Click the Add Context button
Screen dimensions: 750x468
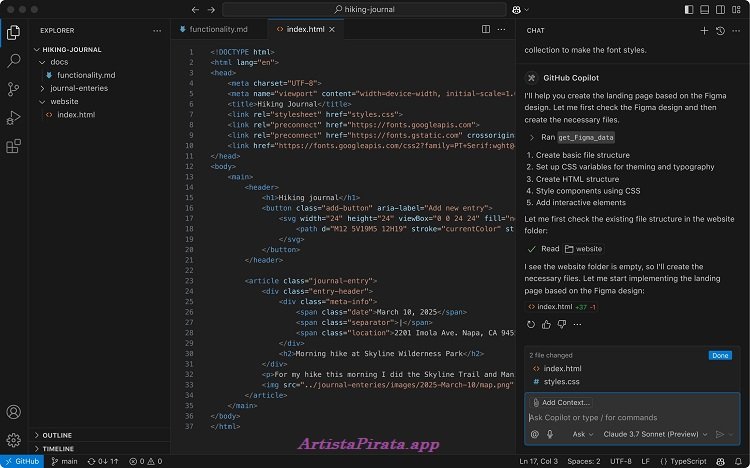pyautogui.click(x=560, y=402)
